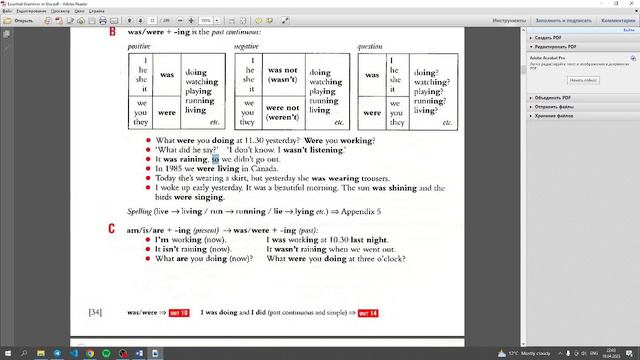
Task: Open the Файл menu
Action: (x=7, y=11)
